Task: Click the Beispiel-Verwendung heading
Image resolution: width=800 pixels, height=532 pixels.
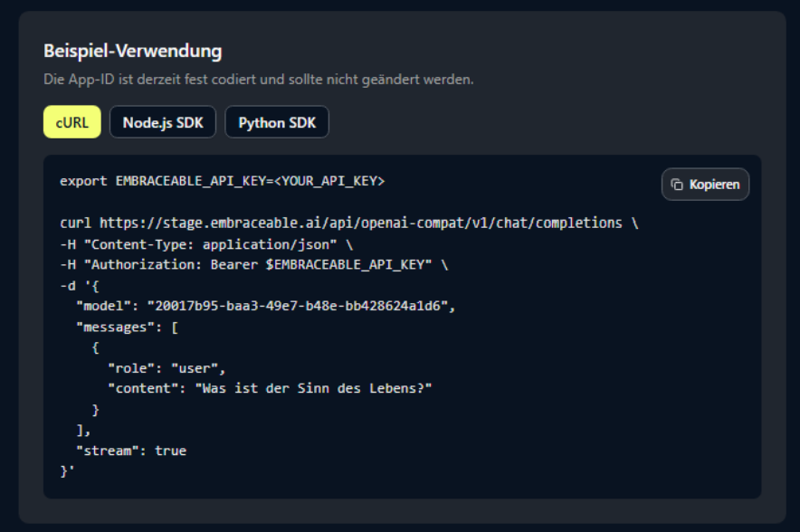Action: tap(132, 51)
